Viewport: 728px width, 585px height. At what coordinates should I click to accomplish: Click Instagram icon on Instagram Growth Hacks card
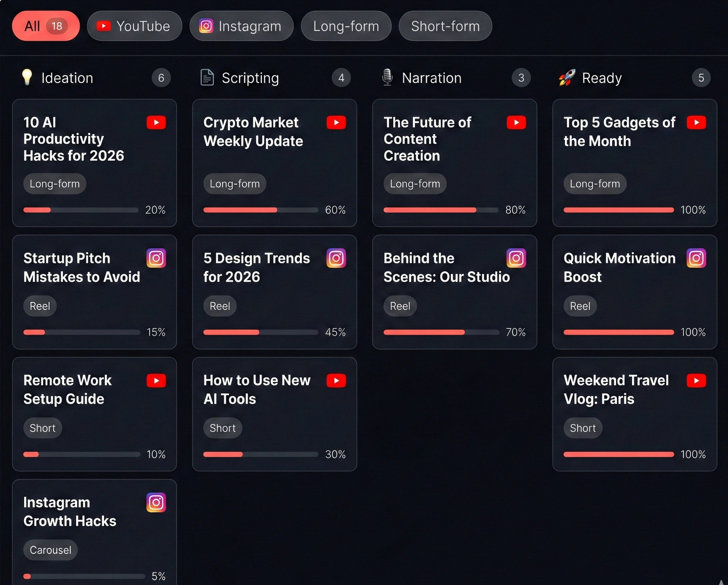tap(156, 503)
